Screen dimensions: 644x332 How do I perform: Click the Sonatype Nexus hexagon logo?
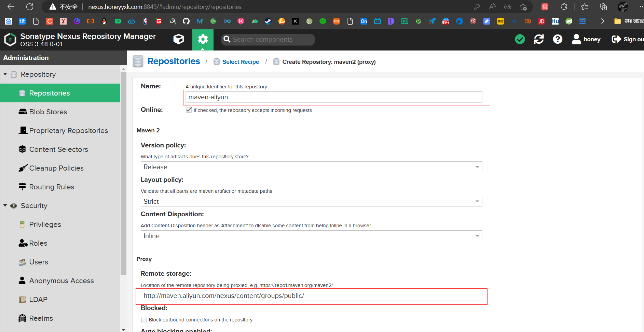pos(10,40)
